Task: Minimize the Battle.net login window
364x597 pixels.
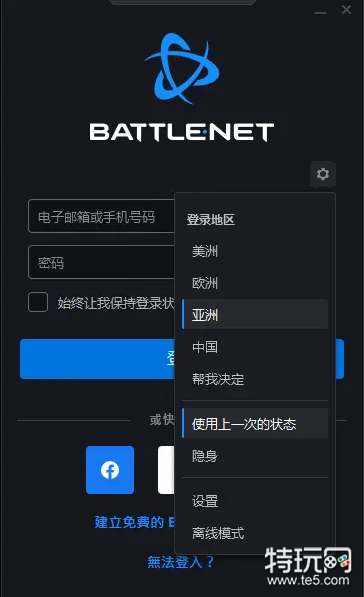Action: coord(321,11)
